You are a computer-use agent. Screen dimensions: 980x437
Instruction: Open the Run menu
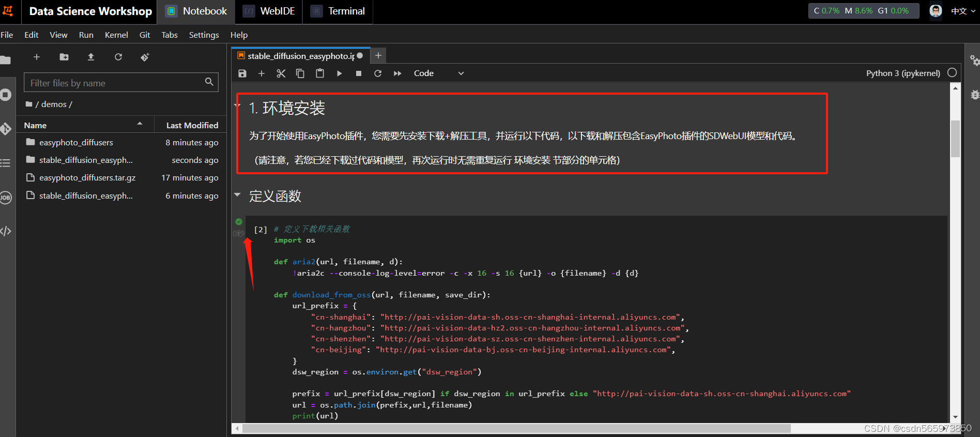pyautogui.click(x=86, y=35)
